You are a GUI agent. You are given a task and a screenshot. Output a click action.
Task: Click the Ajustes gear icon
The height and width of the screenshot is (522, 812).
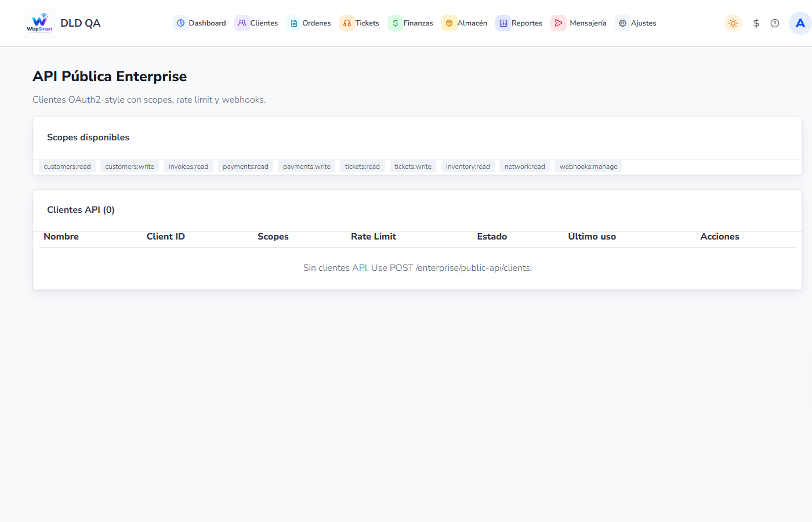click(x=622, y=23)
